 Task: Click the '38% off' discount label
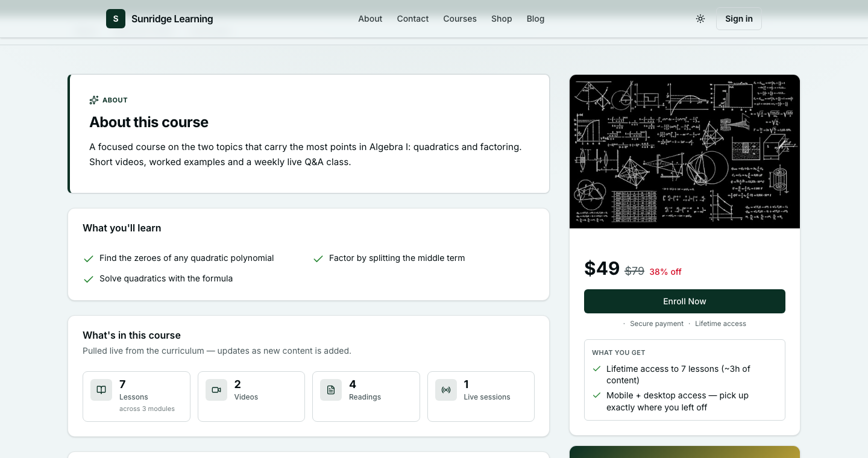point(665,272)
